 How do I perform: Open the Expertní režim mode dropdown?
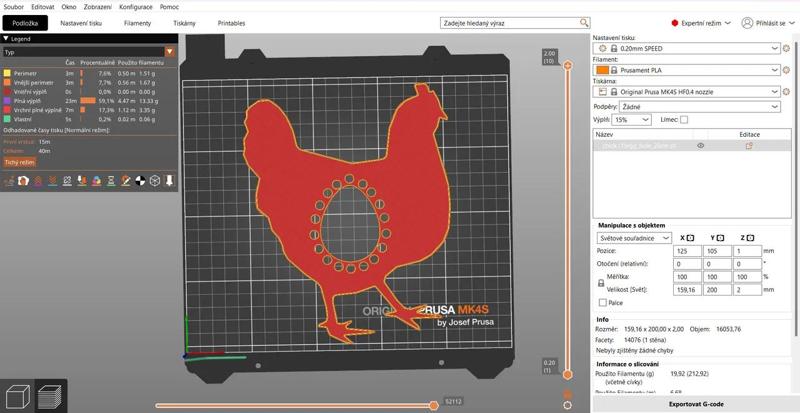tap(702, 23)
